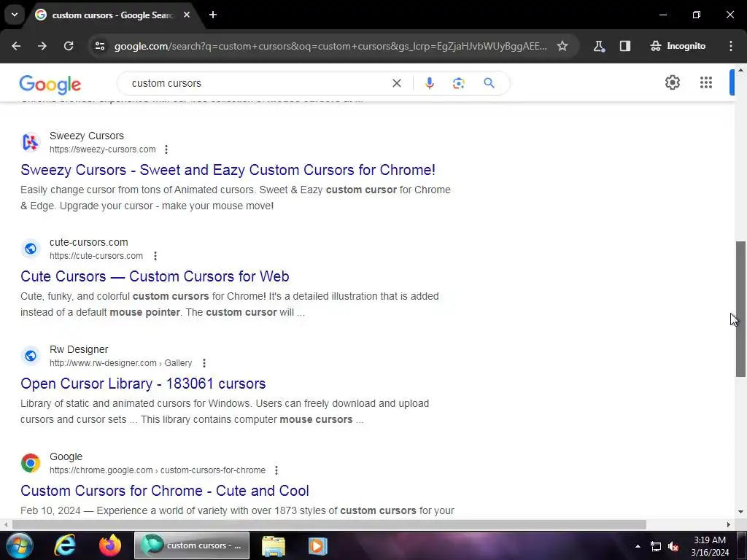Screen dimensions: 747x560
Task: Open Google quick settings gear
Action: [672, 83]
